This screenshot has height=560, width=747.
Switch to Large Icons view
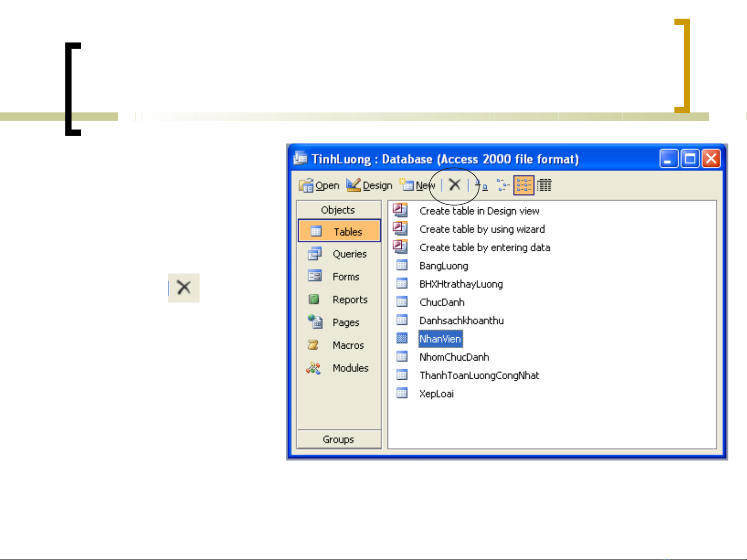(481, 185)
